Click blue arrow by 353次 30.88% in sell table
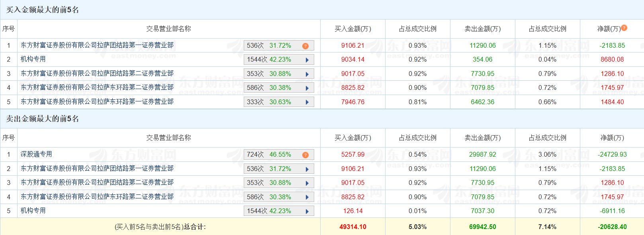The height and width of the screenshot is (235, 644). click(307, 183)
